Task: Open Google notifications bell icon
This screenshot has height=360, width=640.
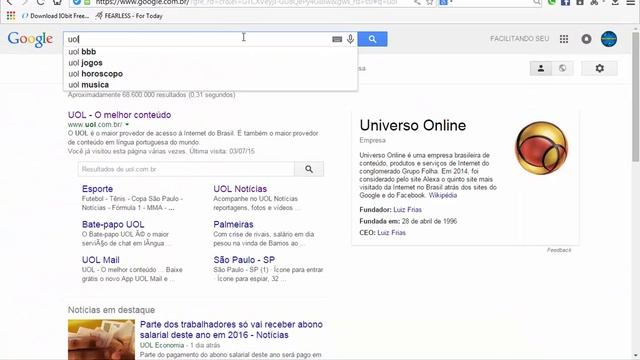Action: (586, 39)
